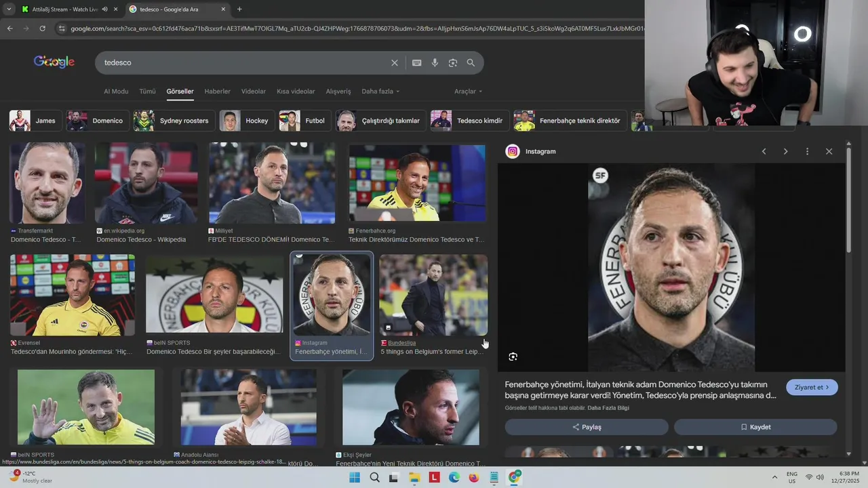868x488 pixels.
Task: Go back in browser history
Action: click(x=9, y=28)
